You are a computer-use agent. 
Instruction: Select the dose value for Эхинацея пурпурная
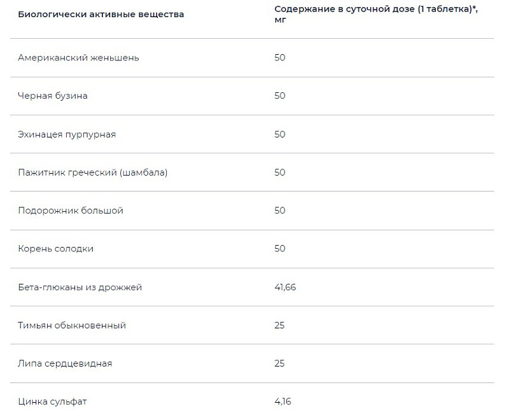coord(280,134)
